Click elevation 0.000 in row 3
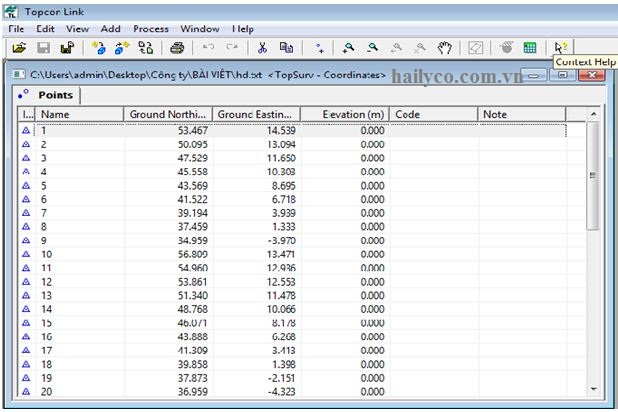Screen dimensions: 618x412 click(x=372, y=158)
